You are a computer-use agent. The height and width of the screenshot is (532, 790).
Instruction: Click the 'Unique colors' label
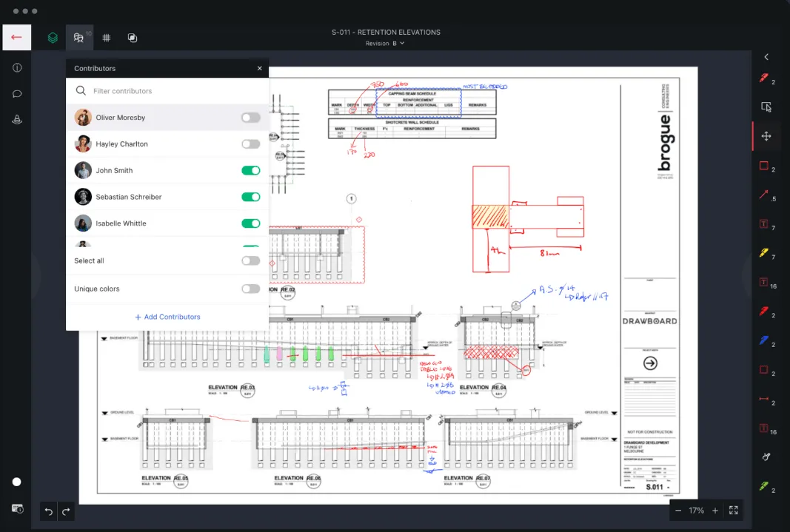[x=97, y=289]
